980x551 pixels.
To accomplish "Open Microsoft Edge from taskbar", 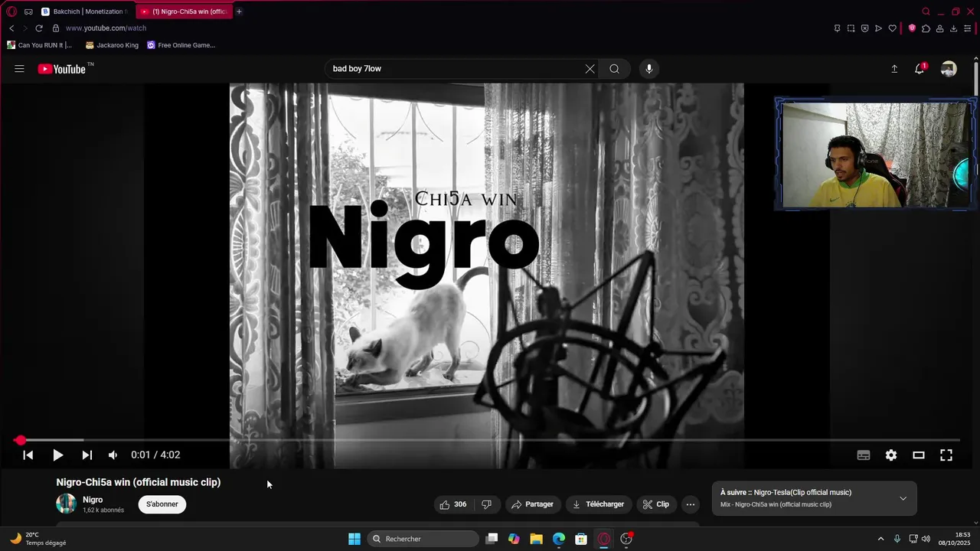I will pyautogui.click(x=559, y=539).
